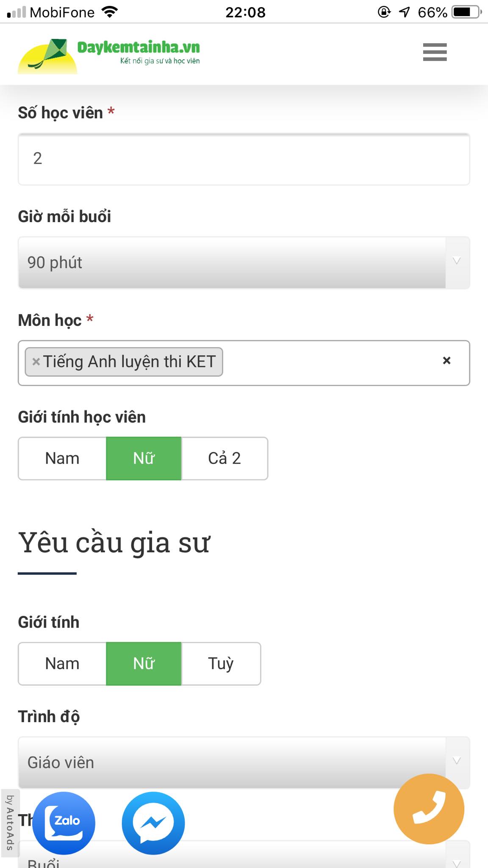Open the 'Giờ mỗi buổi' dropdown
Image resolution: width=488 pixels, height=868 pixels.
233,262
